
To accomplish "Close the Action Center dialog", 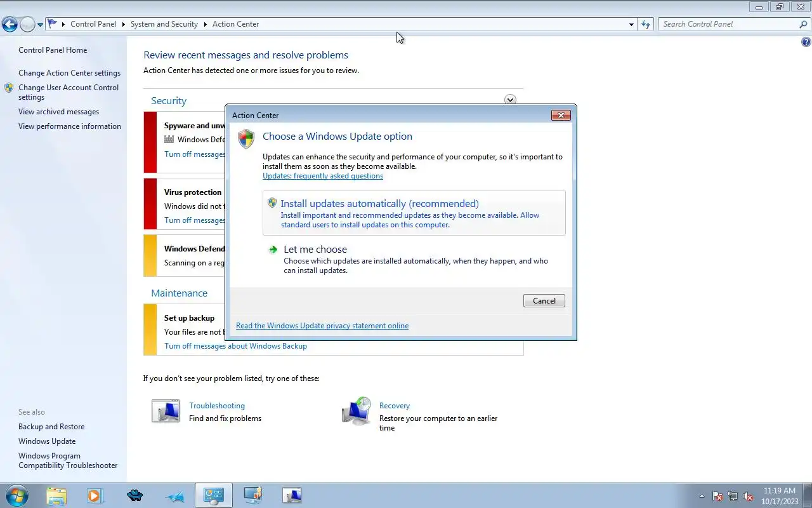I will [x=560, y=115].
